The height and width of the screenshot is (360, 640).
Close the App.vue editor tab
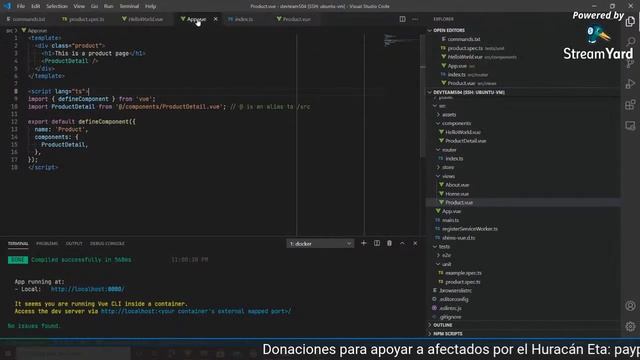tap(216, 19)
